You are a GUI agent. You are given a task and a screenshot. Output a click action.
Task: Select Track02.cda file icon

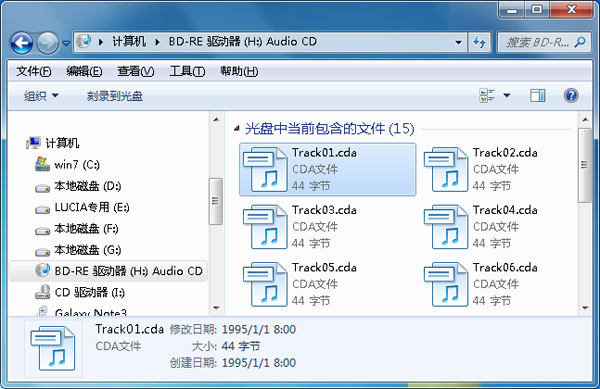(x=446, y=169)
